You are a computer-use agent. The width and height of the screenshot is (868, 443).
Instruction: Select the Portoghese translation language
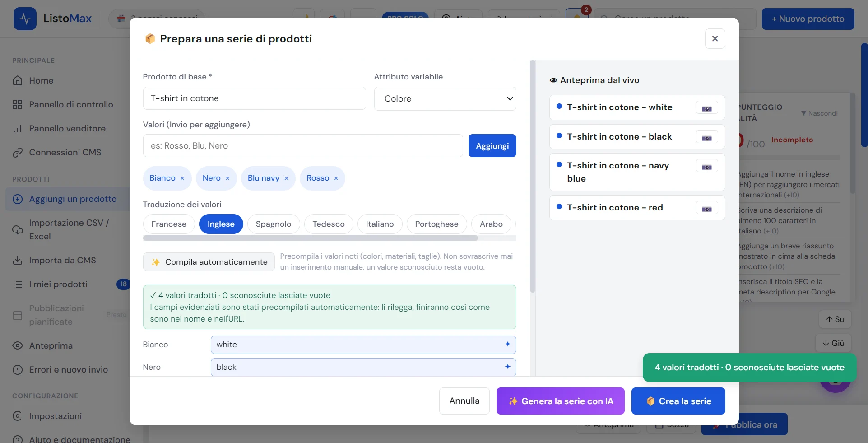pyautogui.click(x=436, y=224)
